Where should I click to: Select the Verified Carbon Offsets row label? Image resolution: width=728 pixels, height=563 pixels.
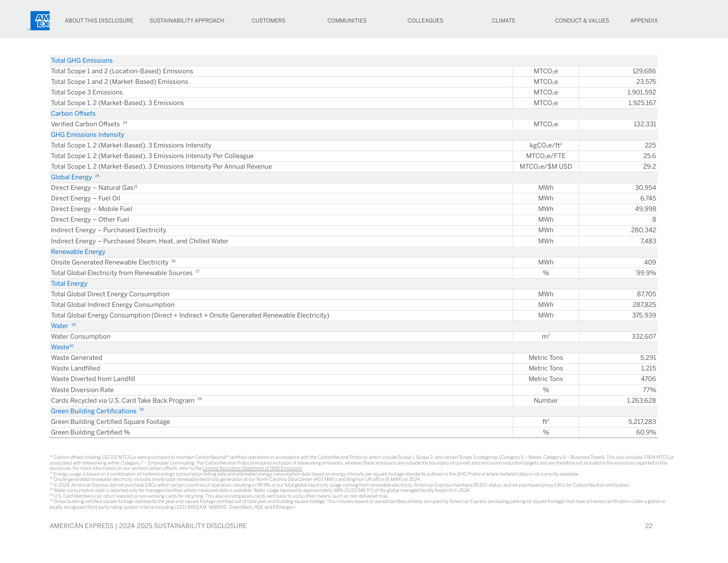coord(85,124)
